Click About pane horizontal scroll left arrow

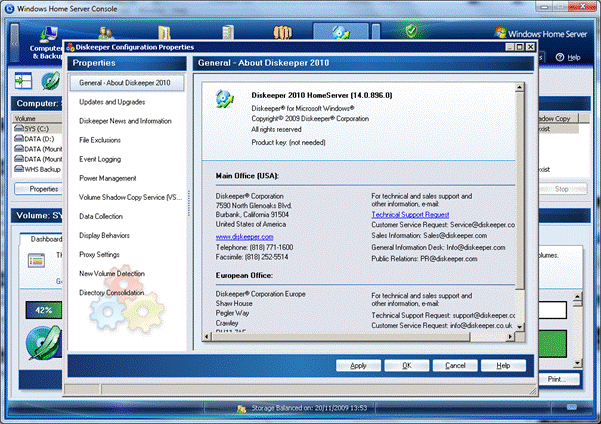click(x=207, y=337)
